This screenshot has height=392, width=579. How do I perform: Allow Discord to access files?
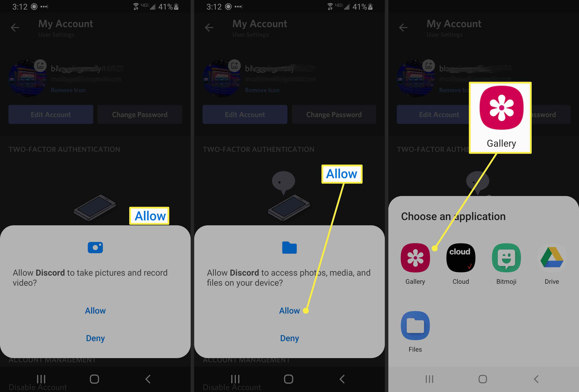tap(289, 310)
